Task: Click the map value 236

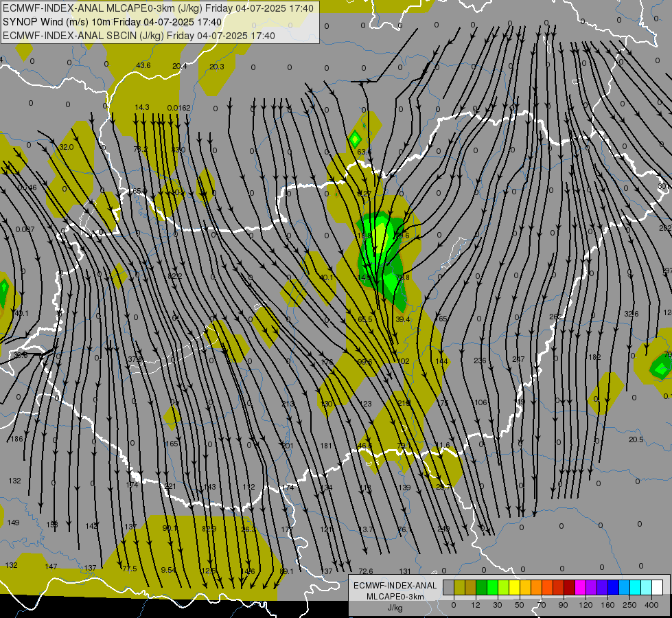Action: 480,360
